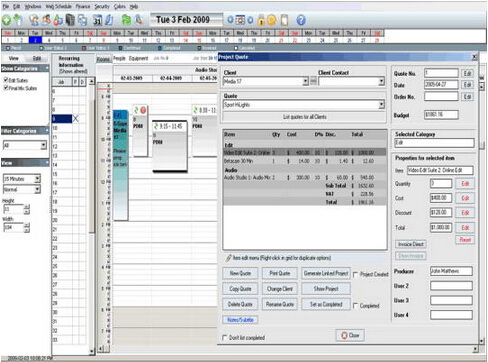This screenshot has width=488, height=362.
Task: Select day 4 in the calendar strip
Action: click(49, 40)
